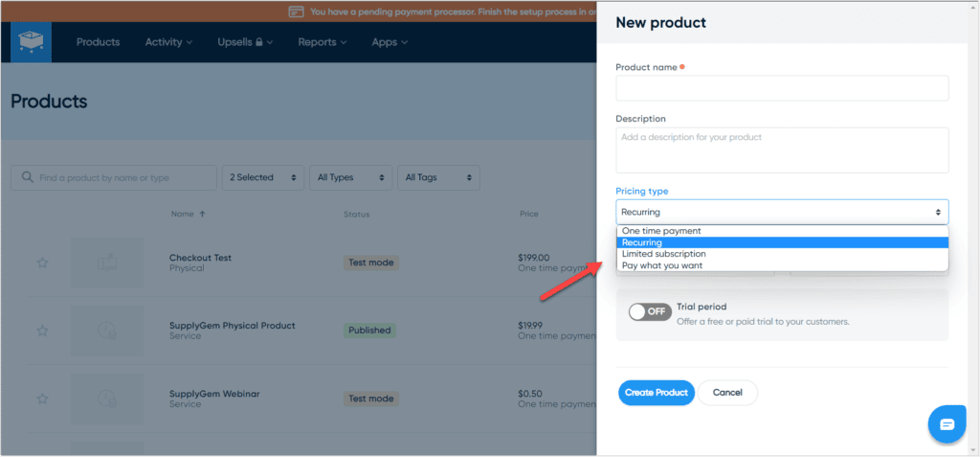Click the pending payment processor banner text

click(x=453, y=11)
